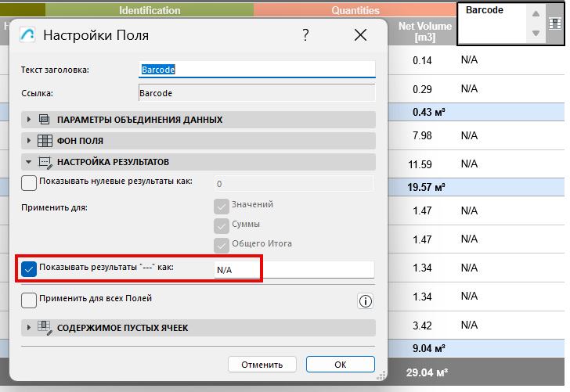Viewport: 570px width, 392px height.
Task: Click the info icon near Применить для всех Полей
Action: pyautogui.click(x=366, y=301)
